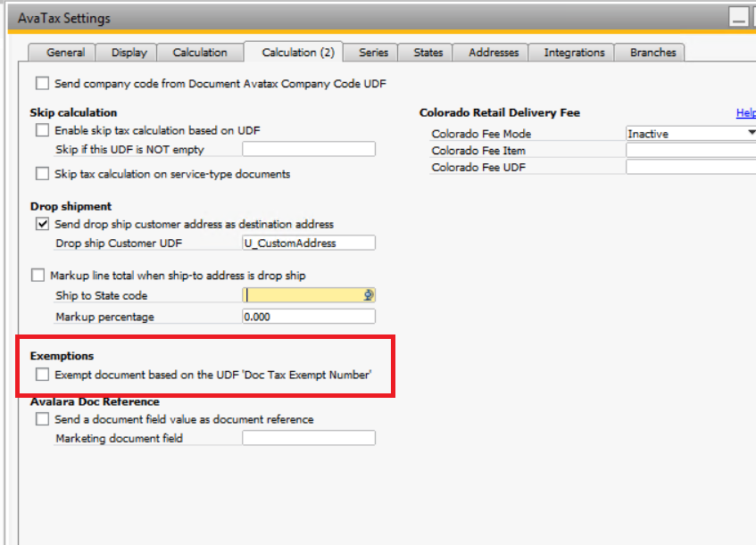Click the Colorado Fee UDF field
The image size is (756, 545).
(691, 167)
